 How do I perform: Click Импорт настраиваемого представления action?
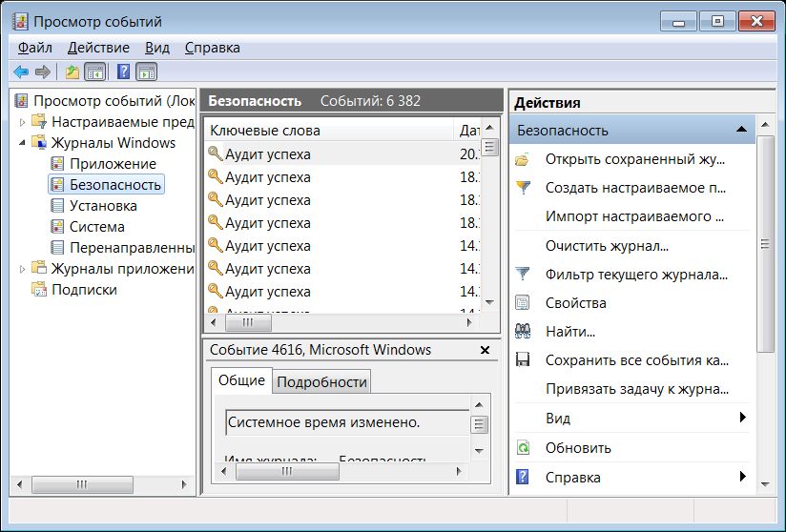(634, 216)
